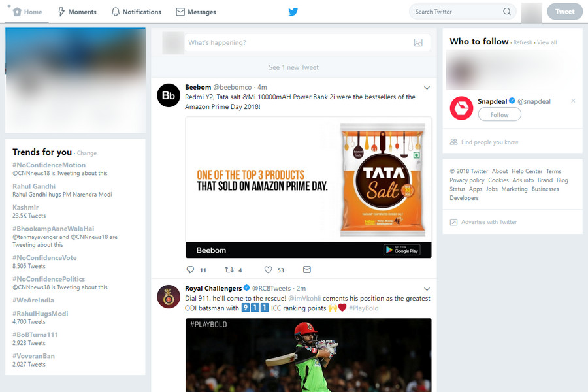588x392 pixels.
Task: Open the Marketing footer link
Action: point(515,189)
